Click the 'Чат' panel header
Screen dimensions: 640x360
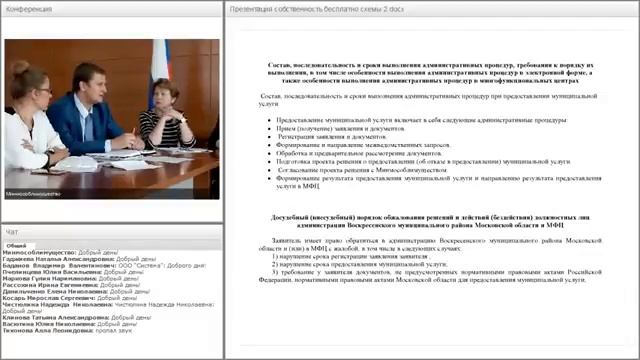(112, 232)
